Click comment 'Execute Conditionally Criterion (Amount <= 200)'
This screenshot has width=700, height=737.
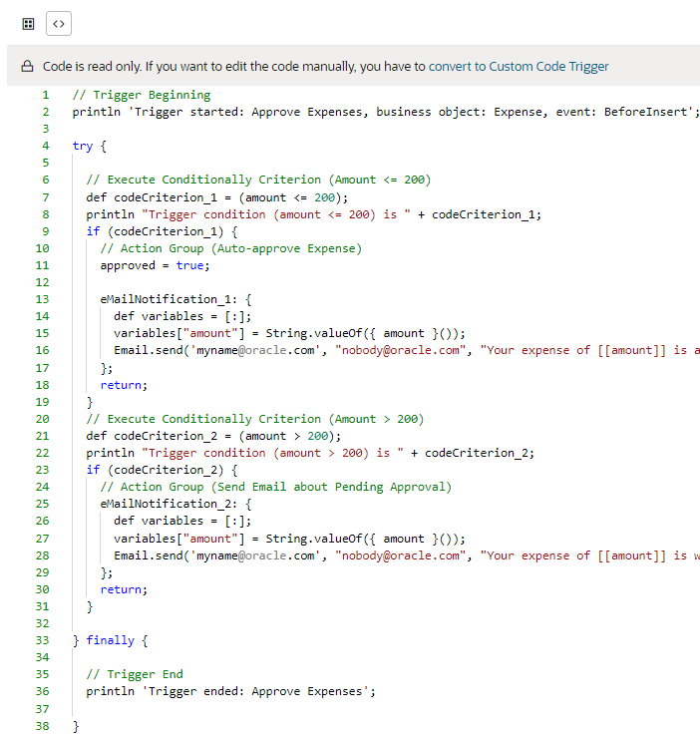(258, 180)
